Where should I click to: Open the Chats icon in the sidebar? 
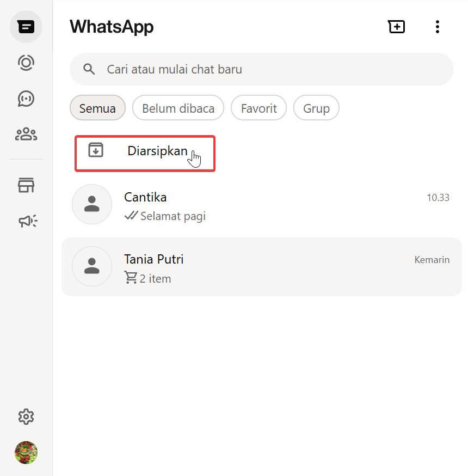[26, 27]
